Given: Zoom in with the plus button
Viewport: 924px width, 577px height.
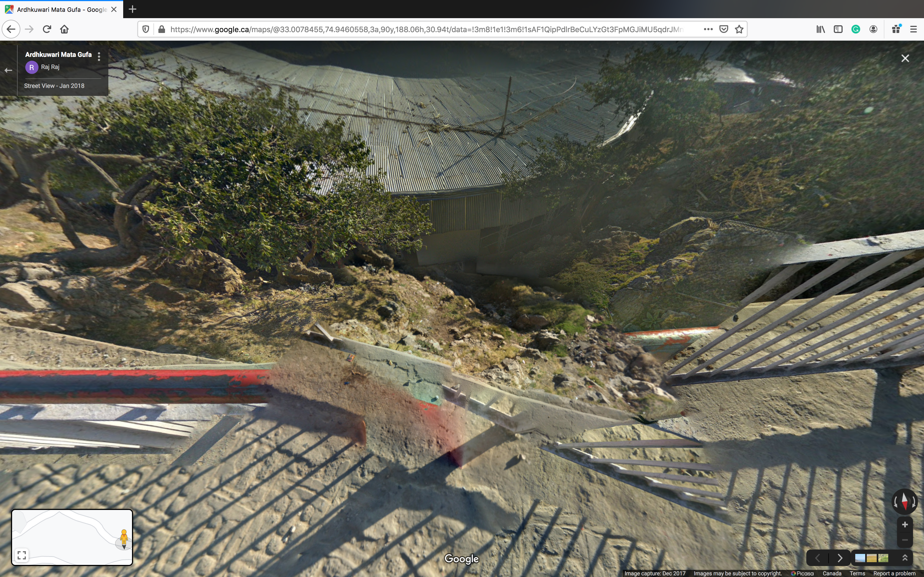Looking at the screenshot, I should click(904, 525).
